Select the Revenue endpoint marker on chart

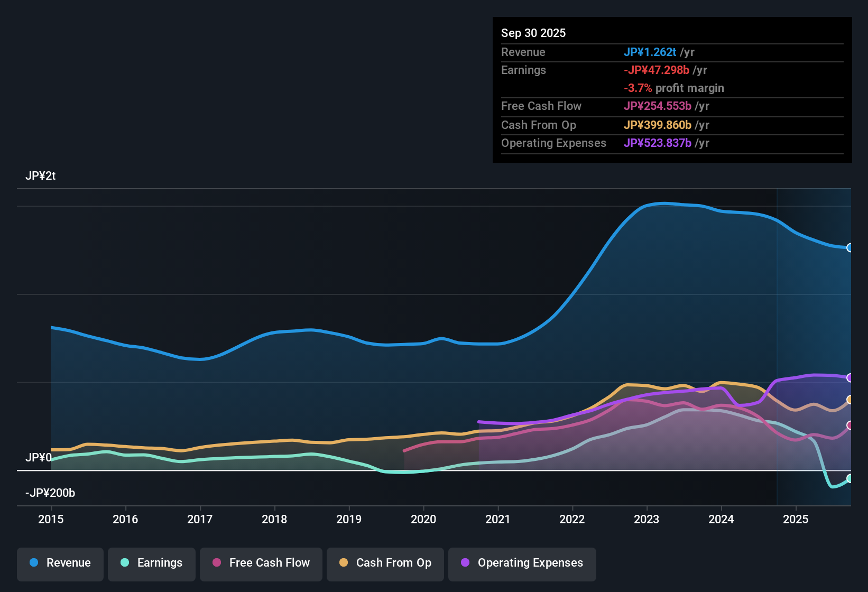click(x=850, y=248)
